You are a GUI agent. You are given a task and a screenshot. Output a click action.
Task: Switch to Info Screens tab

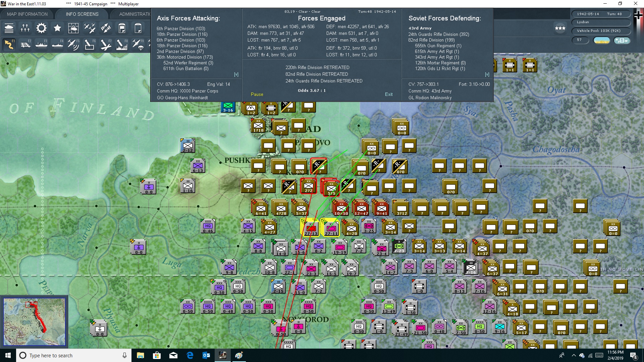click(82, 14)
